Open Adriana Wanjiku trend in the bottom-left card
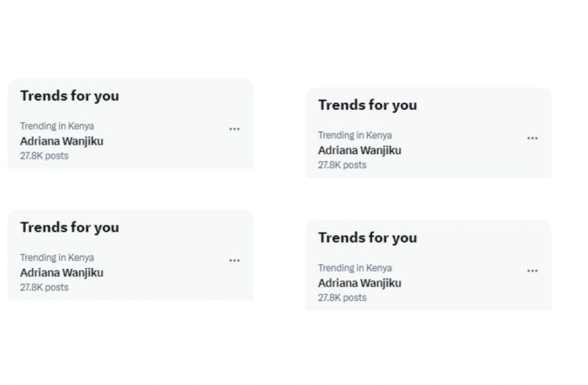Screen dimensions: 588x385 click(x=62, y=273)
